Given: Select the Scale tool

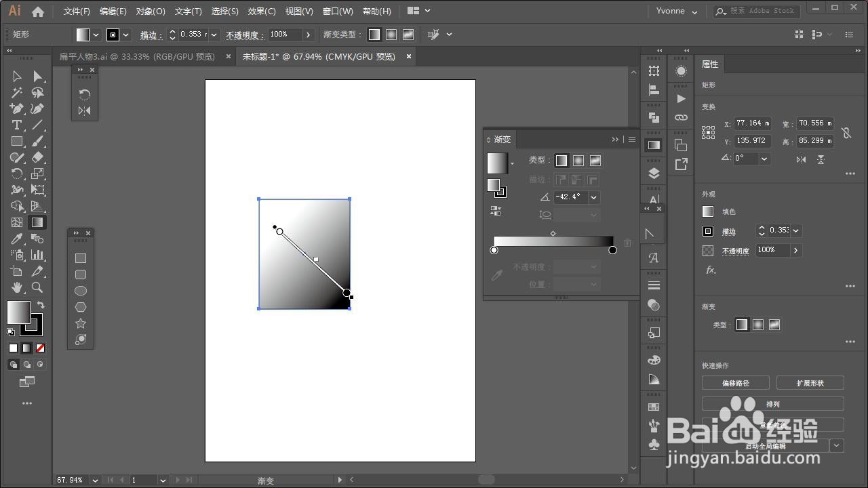Looking at the screenshot, I should 38,174.
